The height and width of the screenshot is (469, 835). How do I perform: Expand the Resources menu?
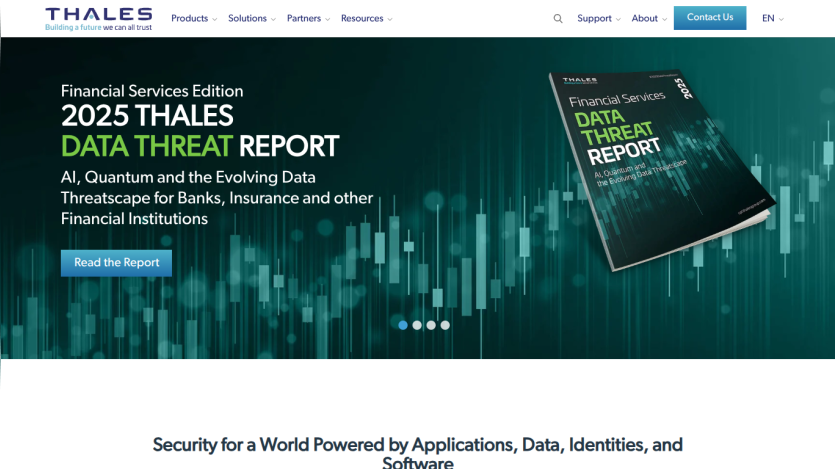click(x=366, y=19)
